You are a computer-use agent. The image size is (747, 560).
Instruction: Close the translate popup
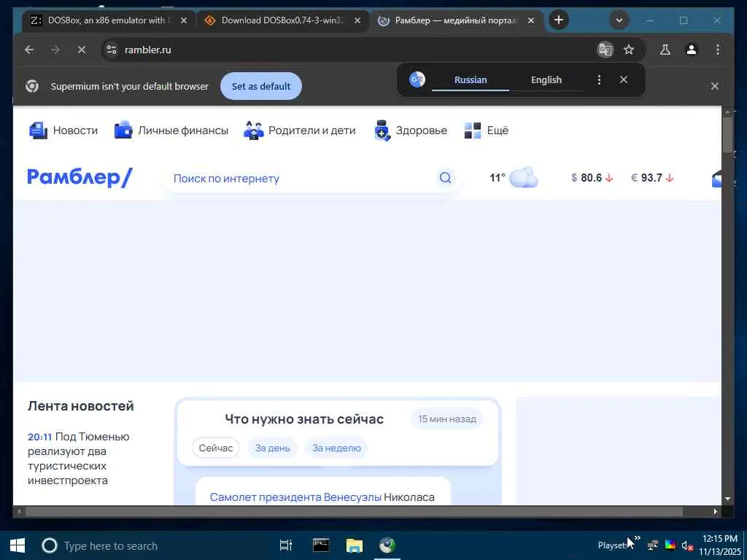coord(624,79)
